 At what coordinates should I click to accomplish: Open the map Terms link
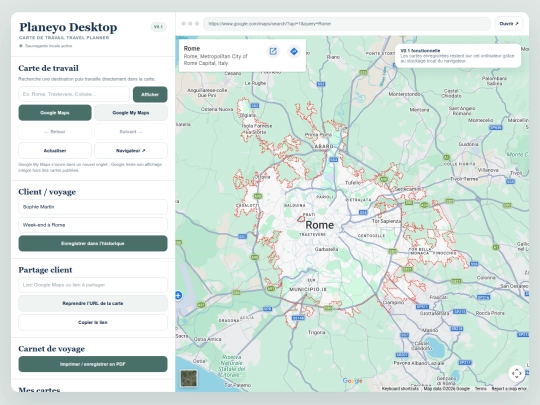coord(481,388)
